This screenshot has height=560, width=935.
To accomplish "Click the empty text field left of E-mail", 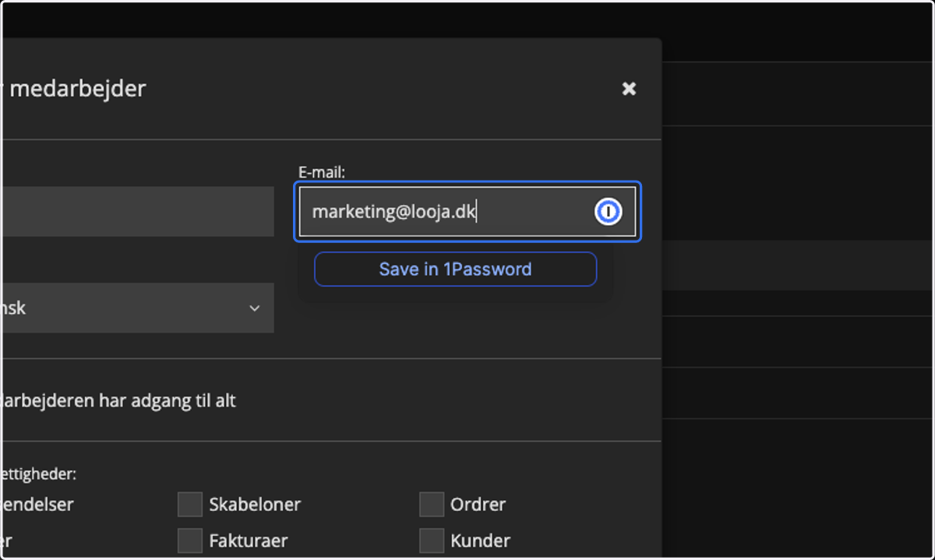I will tap(136, 211).
